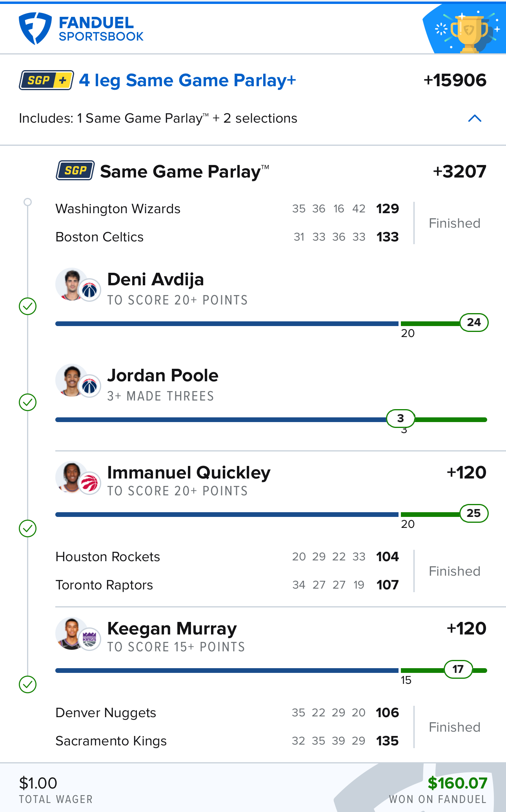Tap the gold trophy icon
506x812 pixels.
(469, 32)
